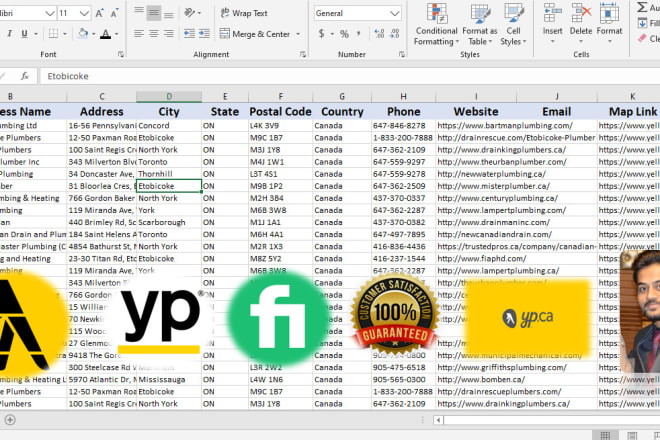Open the www.fiaphd.com link

tap(482, 259)
